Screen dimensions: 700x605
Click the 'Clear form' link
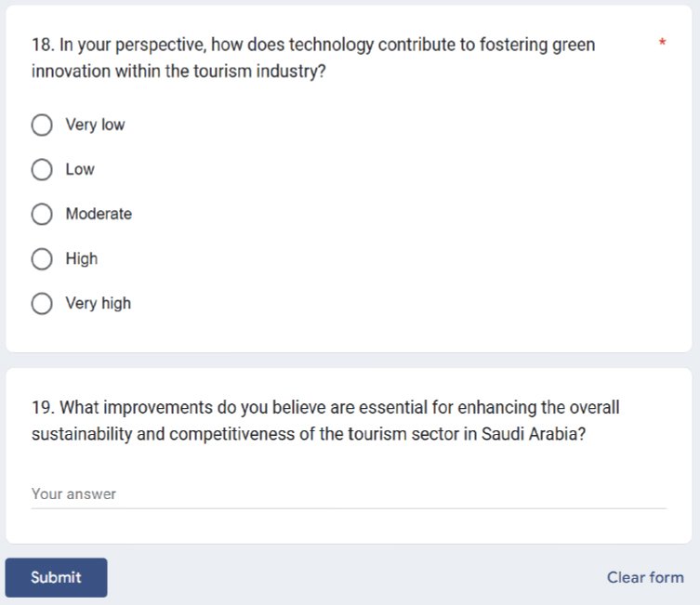[645, 577]
